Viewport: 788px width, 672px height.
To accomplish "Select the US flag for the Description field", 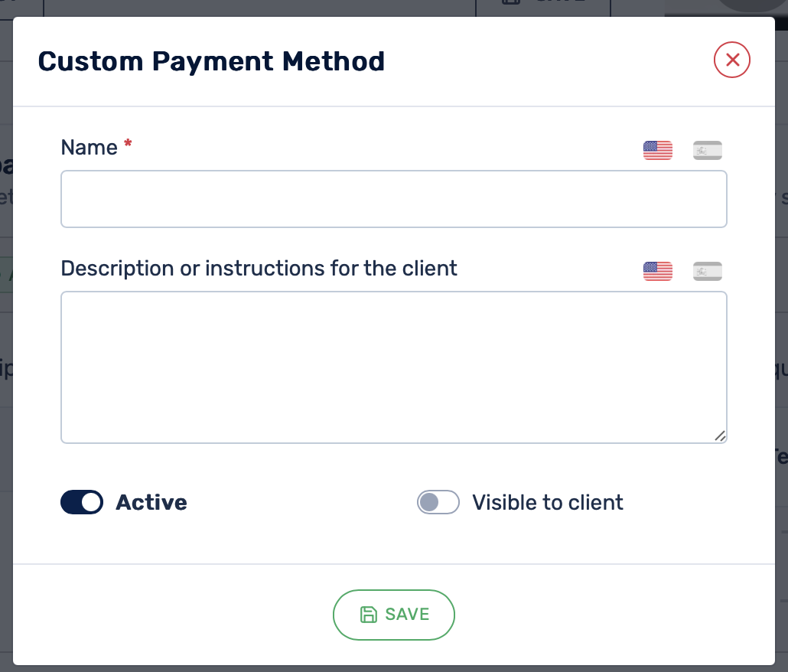I will point(657,272).
